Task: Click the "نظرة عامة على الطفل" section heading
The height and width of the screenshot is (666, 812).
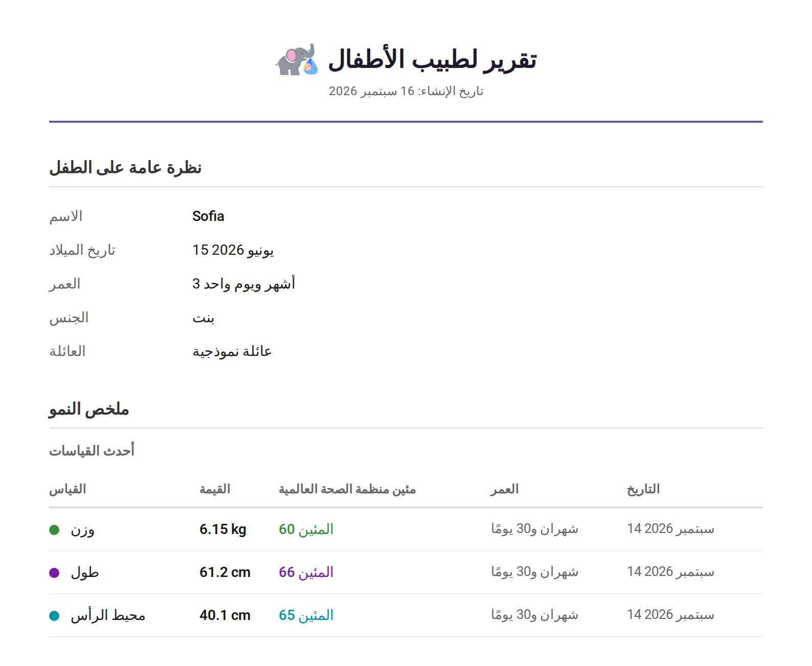Action: (125, 167)
